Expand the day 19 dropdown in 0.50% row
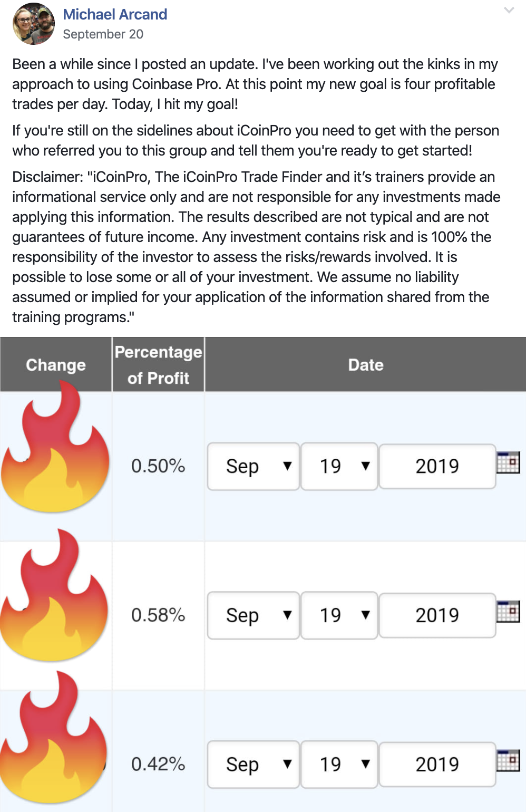526x812 pixels. click(339, 466)
